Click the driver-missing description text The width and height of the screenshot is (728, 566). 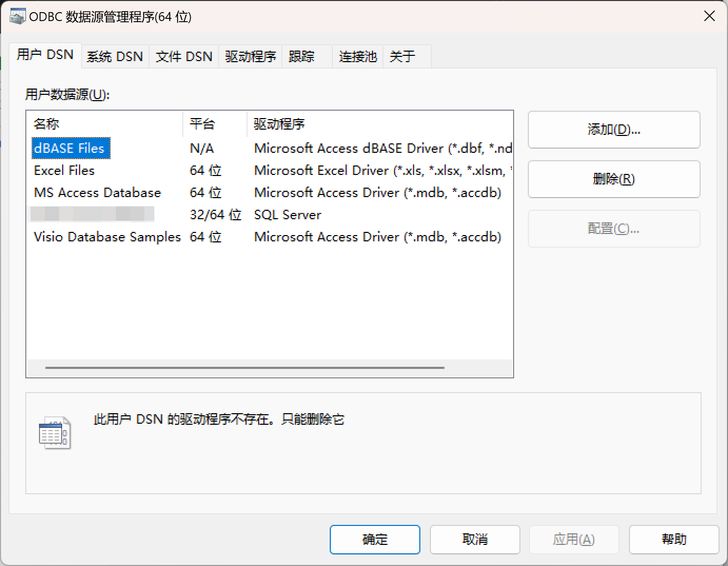click(219, 419)
